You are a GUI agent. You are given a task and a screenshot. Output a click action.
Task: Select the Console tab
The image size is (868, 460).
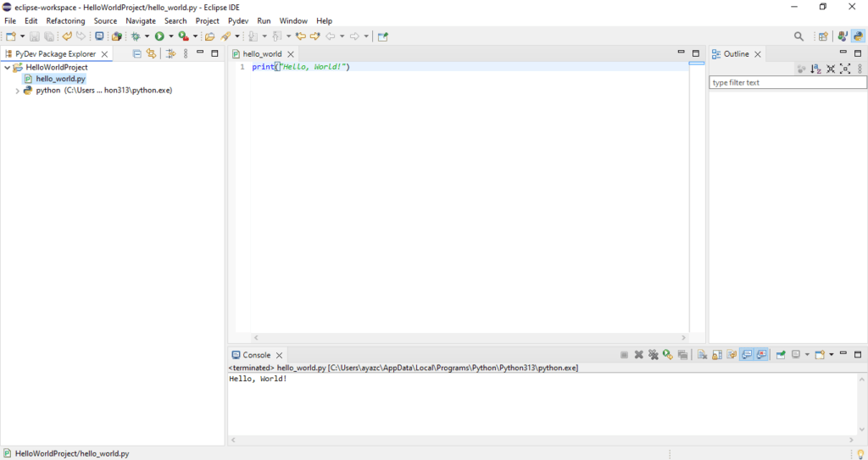(257, 356)
